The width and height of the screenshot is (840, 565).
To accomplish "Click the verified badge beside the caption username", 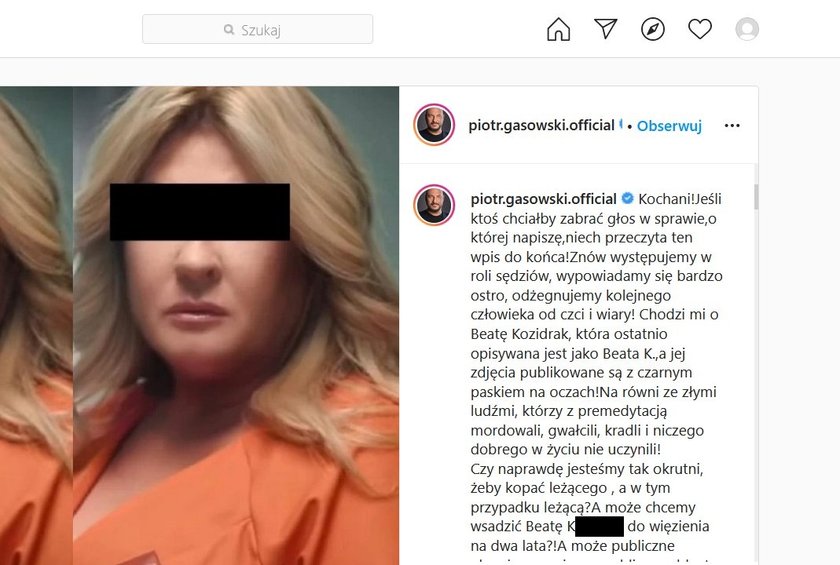I will (627, 199).
